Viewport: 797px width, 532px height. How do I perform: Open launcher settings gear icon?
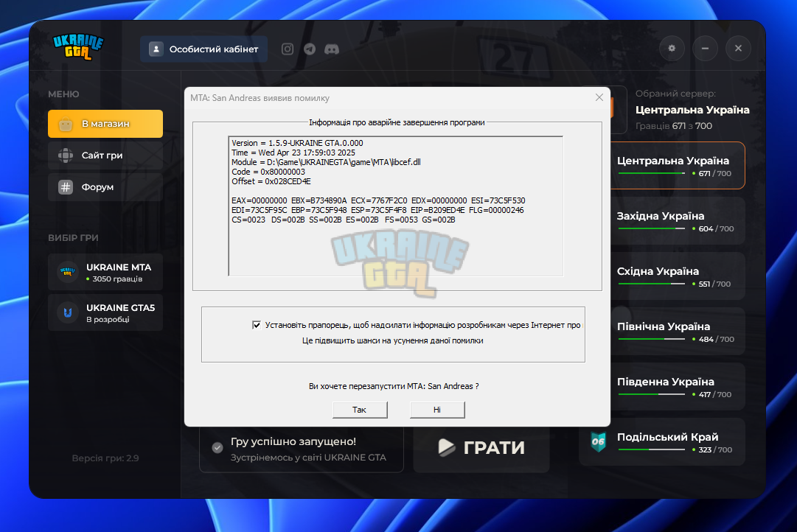(672, 49)
